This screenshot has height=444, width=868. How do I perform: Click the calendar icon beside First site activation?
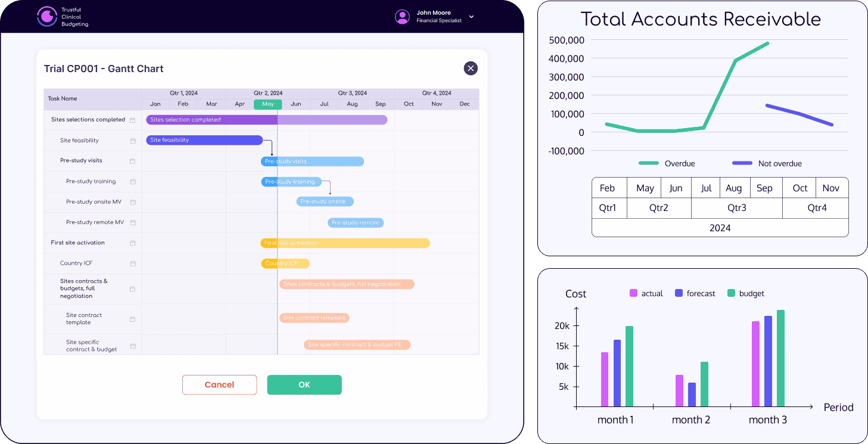tap(134, 243)
